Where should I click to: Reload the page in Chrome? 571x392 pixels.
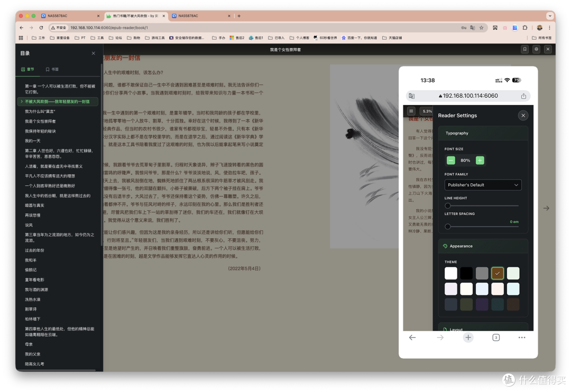point(41,27)
